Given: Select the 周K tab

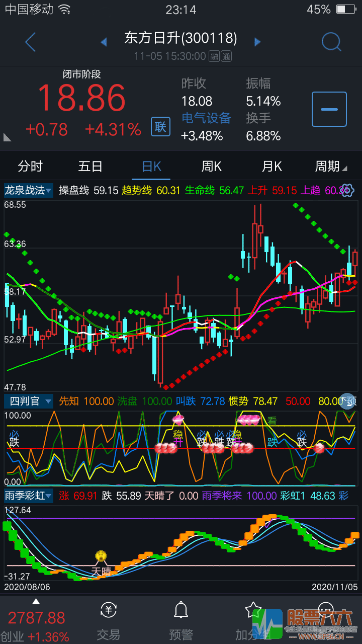Looking at the screenshot, I should point(212,166).
